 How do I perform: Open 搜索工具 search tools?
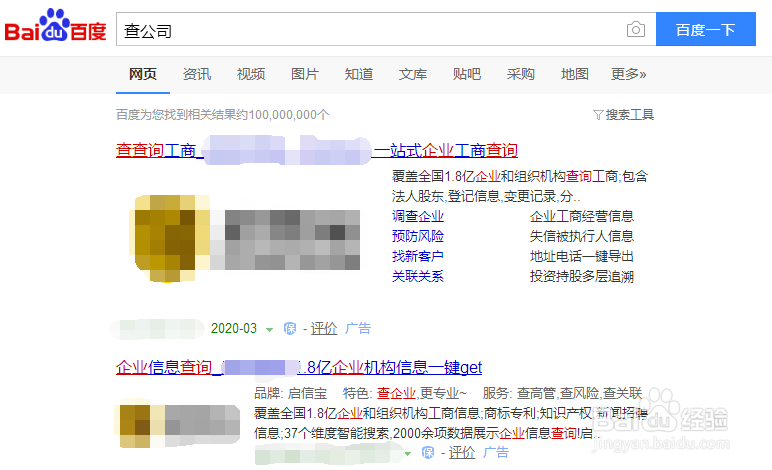tap(623, 115)
